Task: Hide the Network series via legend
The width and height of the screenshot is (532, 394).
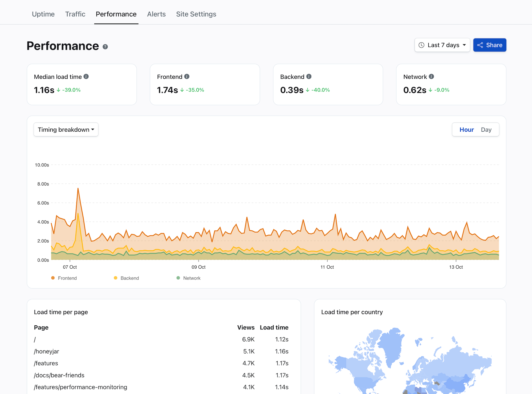Action: pyautogui.click(x=189, y=278)
